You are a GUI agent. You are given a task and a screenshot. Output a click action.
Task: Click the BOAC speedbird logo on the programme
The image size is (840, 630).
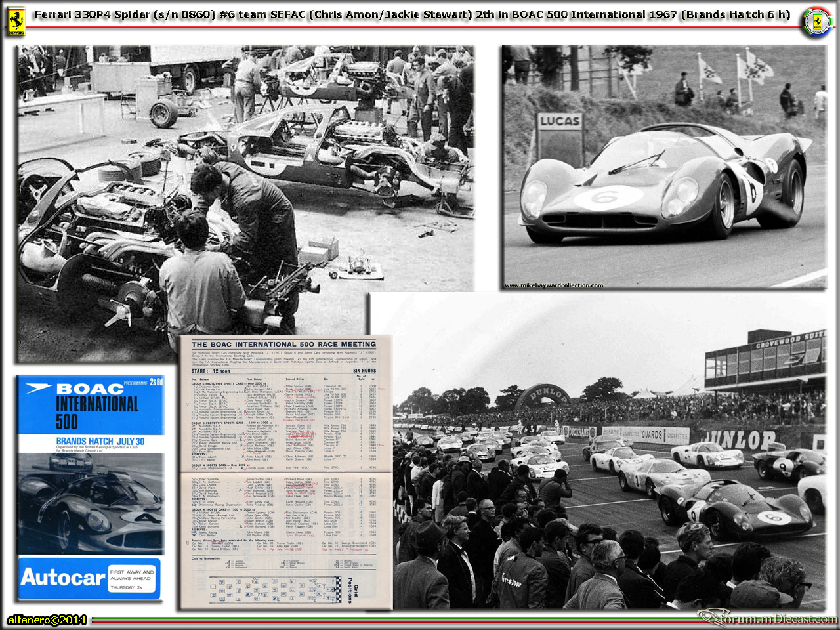click(x=38, y=388)
